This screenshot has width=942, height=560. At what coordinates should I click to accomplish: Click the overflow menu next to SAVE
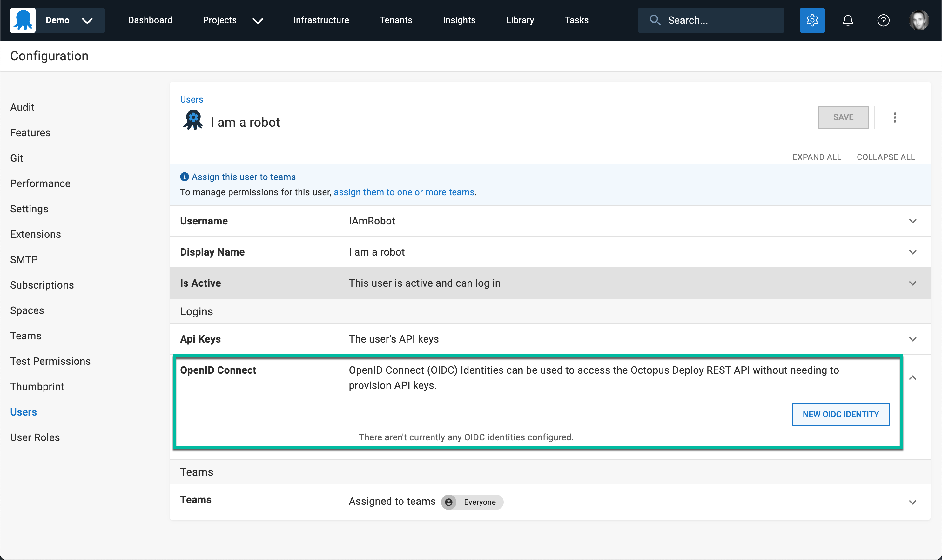coord(894,117)
